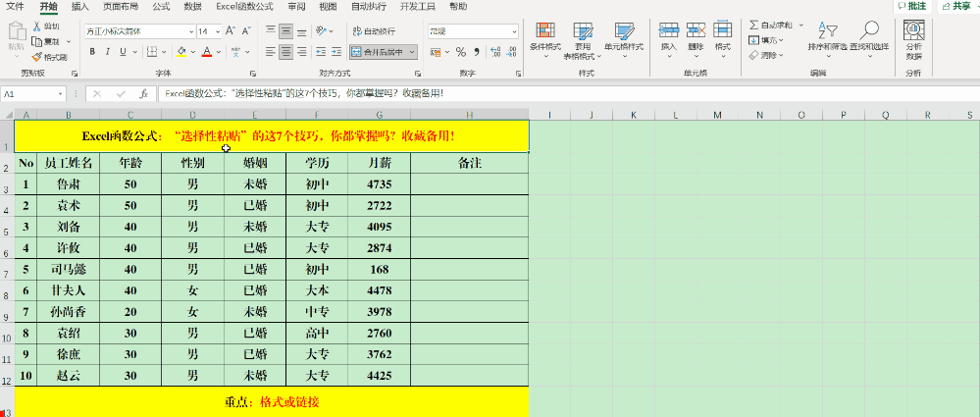Toggle middle vertical alignment
Image resolution: width=980 pixels, height=417 pixels.
(286, 30)
